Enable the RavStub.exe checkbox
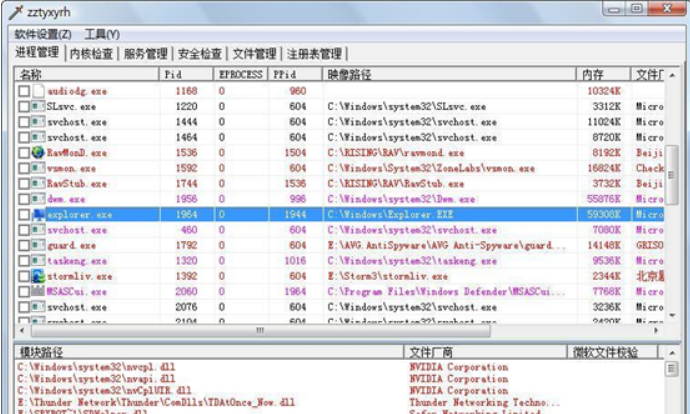The width and height of the screenshot is (690, 414). pos(24,183)
